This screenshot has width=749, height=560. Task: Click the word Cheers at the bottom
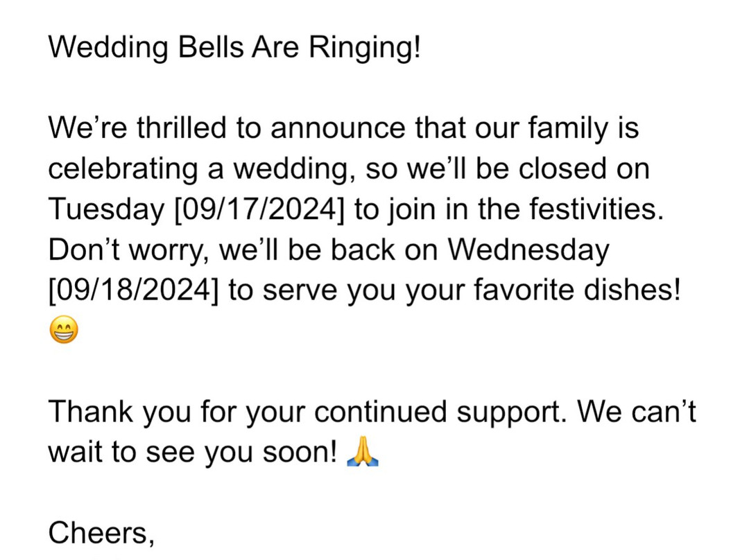pyautogui.click(x=101, y=533)
